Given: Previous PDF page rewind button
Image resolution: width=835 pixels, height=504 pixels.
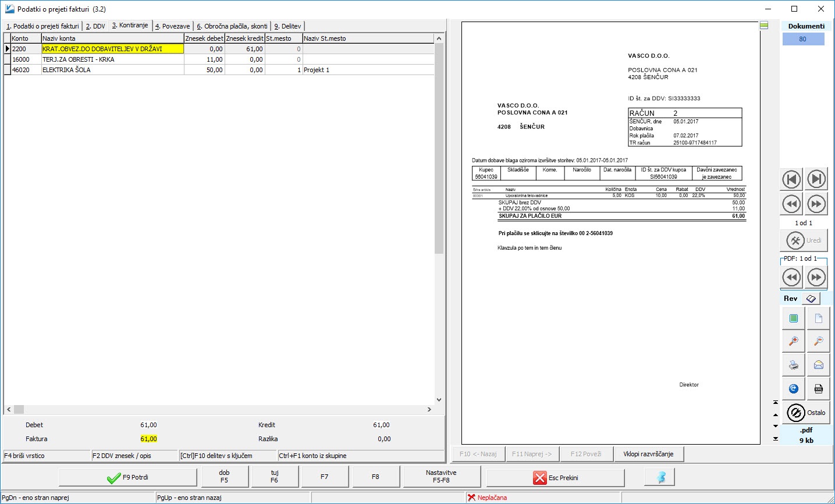Looking at the screenshot, I should pos(791,277).
